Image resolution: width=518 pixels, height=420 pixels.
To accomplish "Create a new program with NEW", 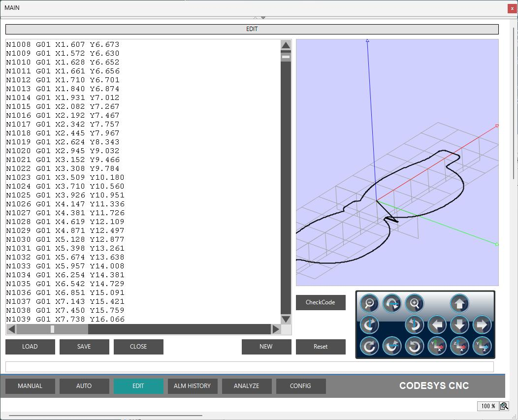I will [266, 347].
